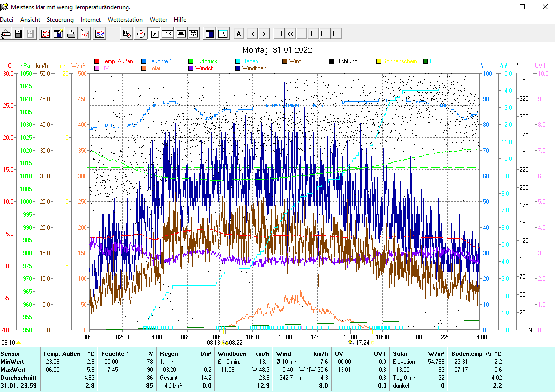Click the "14.2 l/m²" rain total value
555x392 pixels.
click(x=171, y=385)
